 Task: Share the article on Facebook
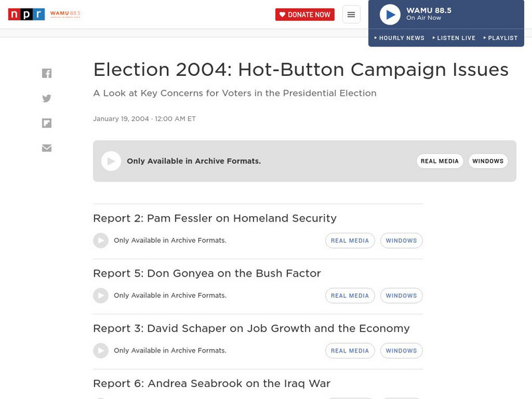tap(47, 72)
